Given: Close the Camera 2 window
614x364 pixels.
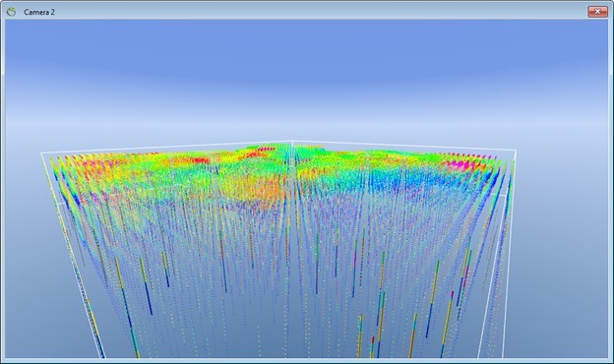Looking at the screenshot, I should (597, 12).
